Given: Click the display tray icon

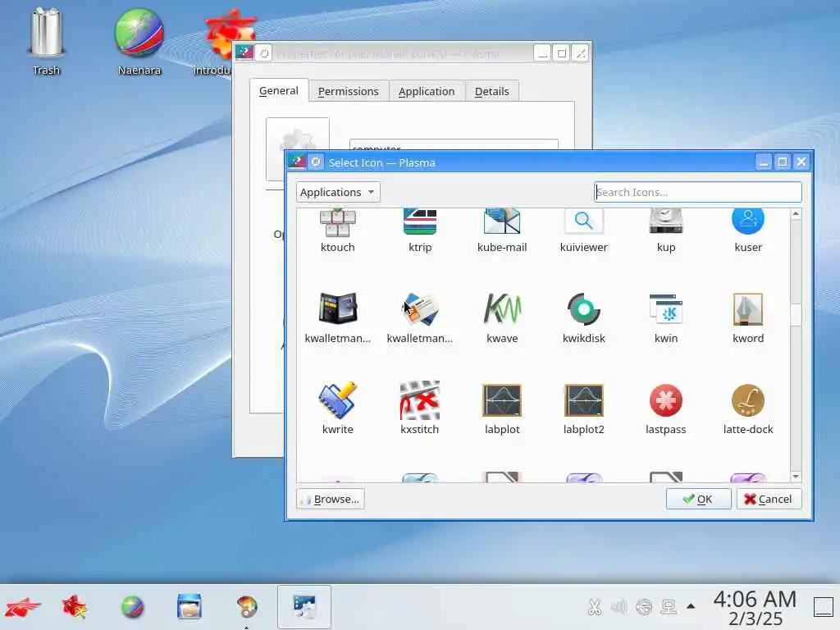Looking at the screenshot, I should click(668, 607).
